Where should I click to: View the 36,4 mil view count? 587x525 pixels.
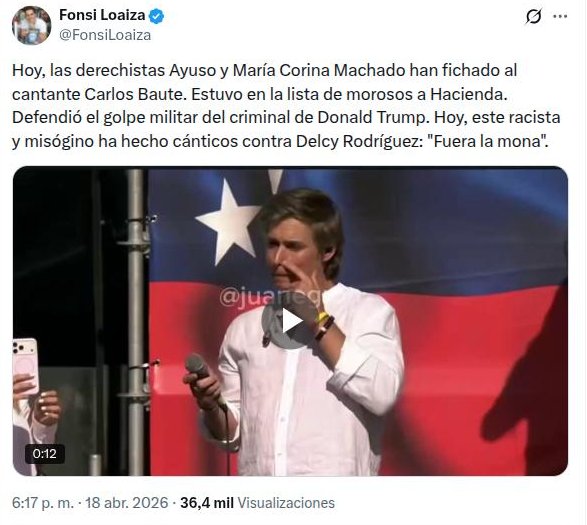(207, 503)
